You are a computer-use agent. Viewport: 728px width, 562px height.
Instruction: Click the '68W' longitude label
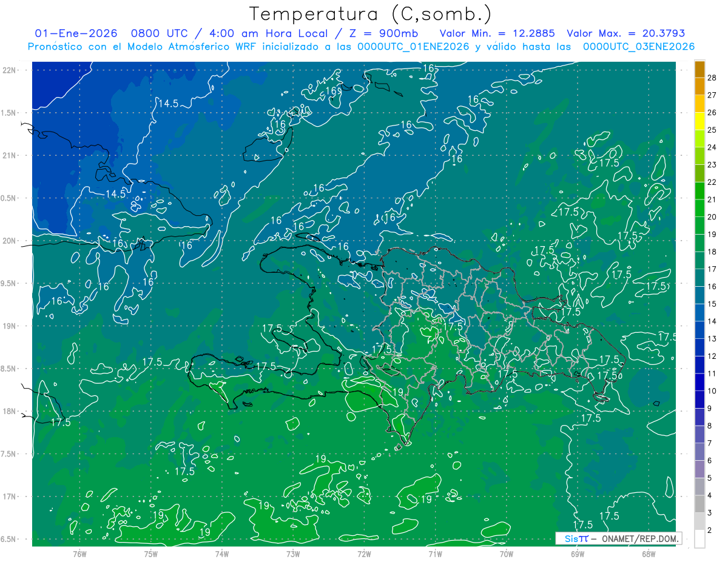[x=649, y=554]
